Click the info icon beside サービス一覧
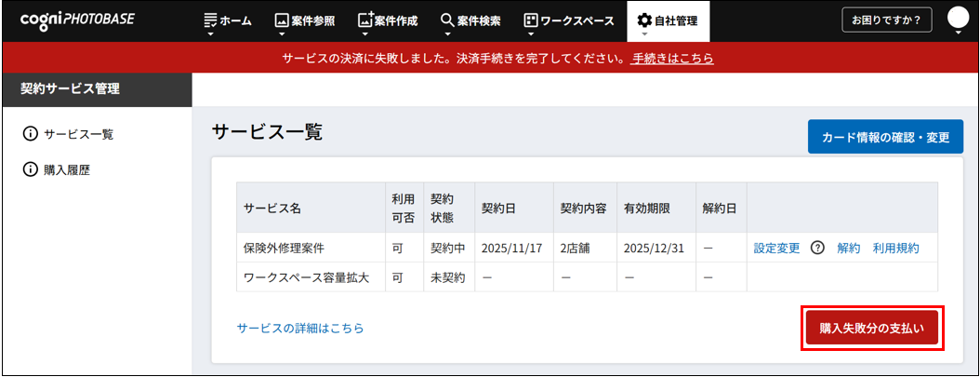This screenshot has height=377, width=980. coord(30,134)
